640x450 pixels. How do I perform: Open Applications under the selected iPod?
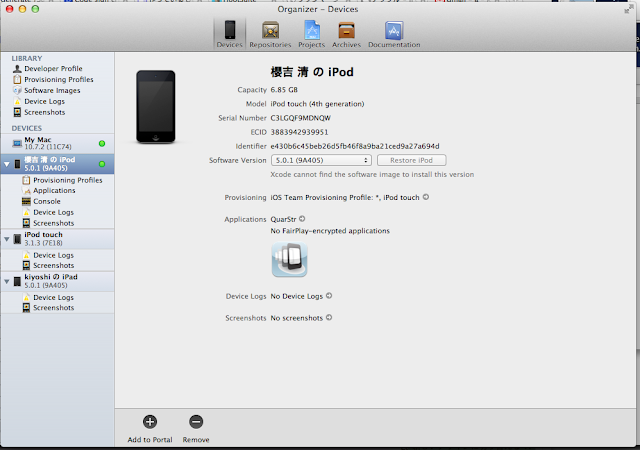click(54, 191)
